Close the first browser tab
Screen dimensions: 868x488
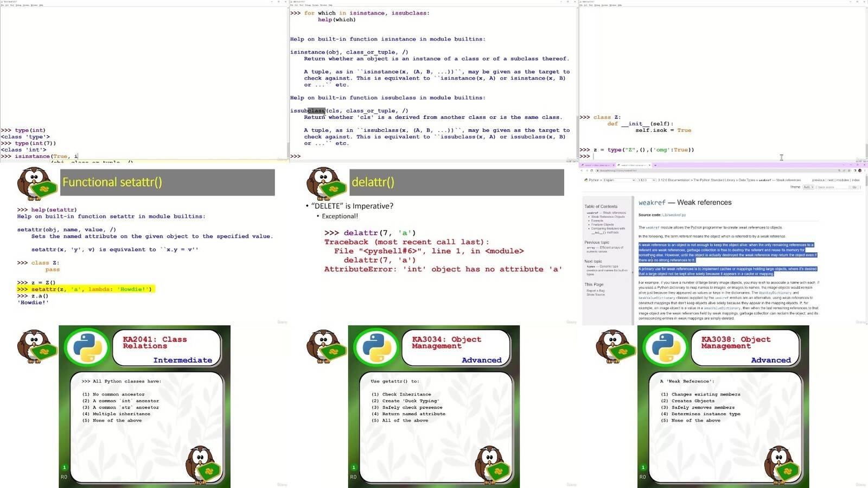pos(613,165)
